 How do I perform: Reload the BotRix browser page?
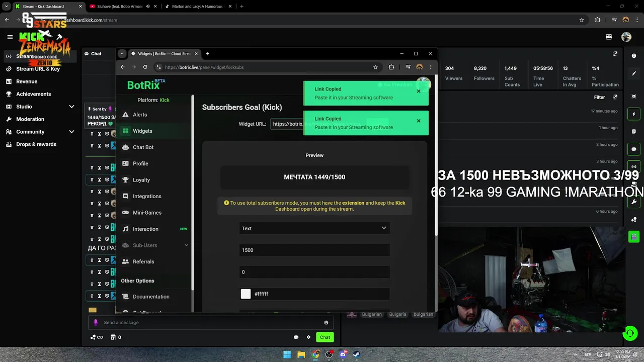point(145,67)
